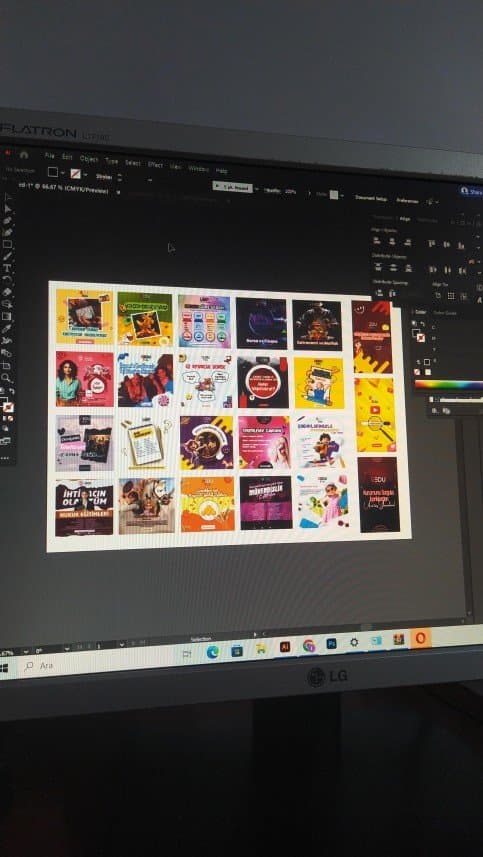Open the Object menu
Image resolution: width=483 pixels, height=857 pixels.
tap(89, 159)
